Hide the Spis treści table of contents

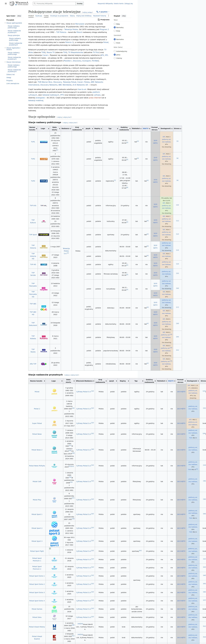point(19,16)
